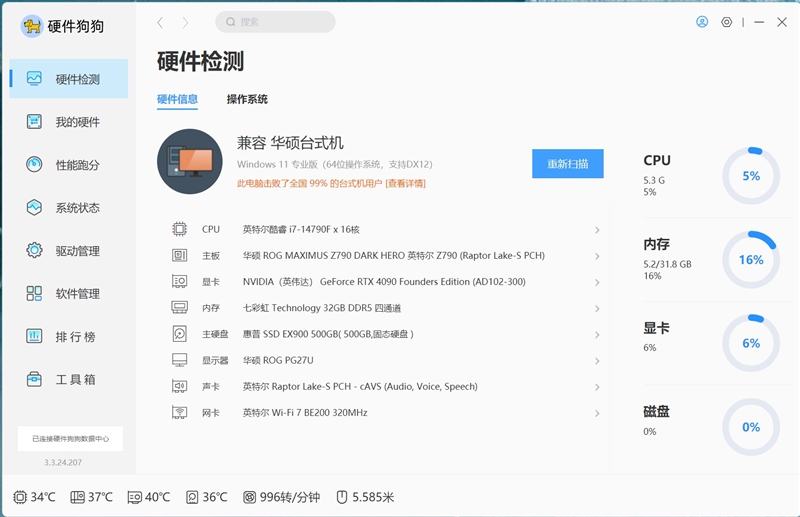Click the 显示器 monitor icon
Image resolution: width=800 pixels, height=517 pixels.
pyautogui.click(x=180, y=360)
